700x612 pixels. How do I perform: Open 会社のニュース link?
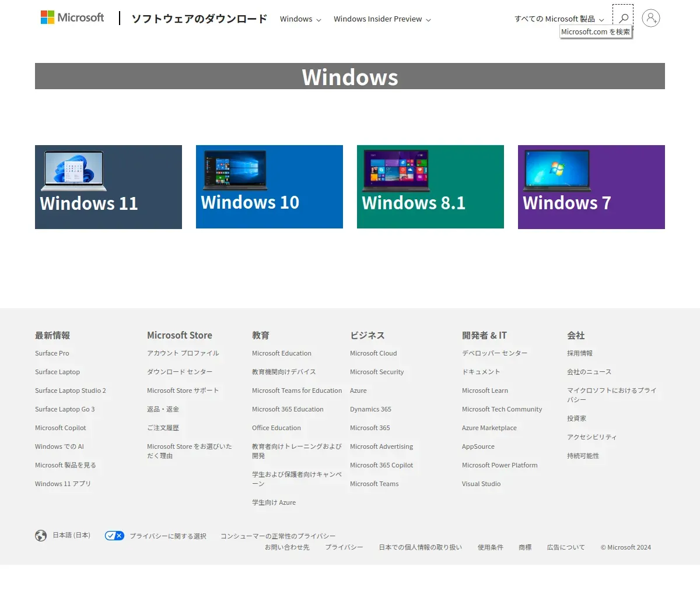click(589, 372)
